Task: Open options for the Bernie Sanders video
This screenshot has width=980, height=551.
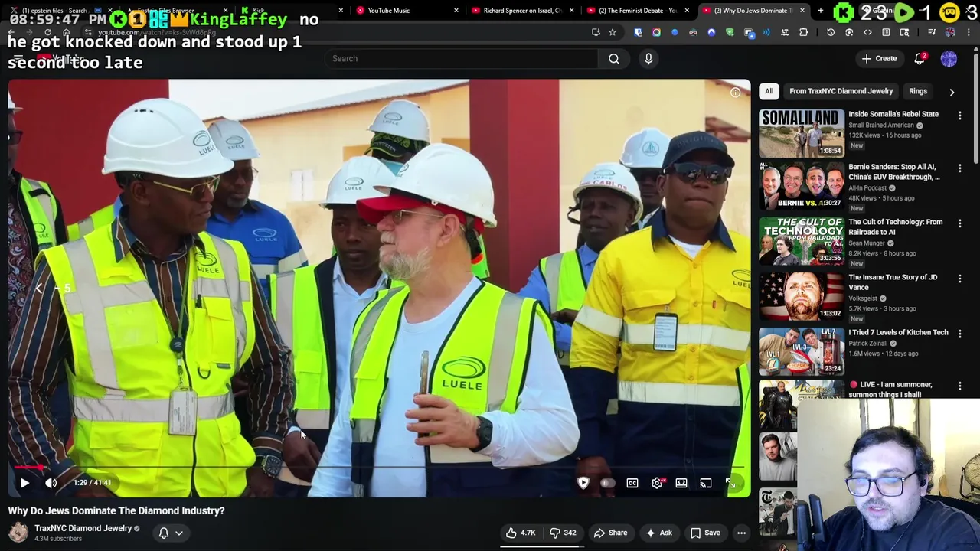Action: click(960, 168)
